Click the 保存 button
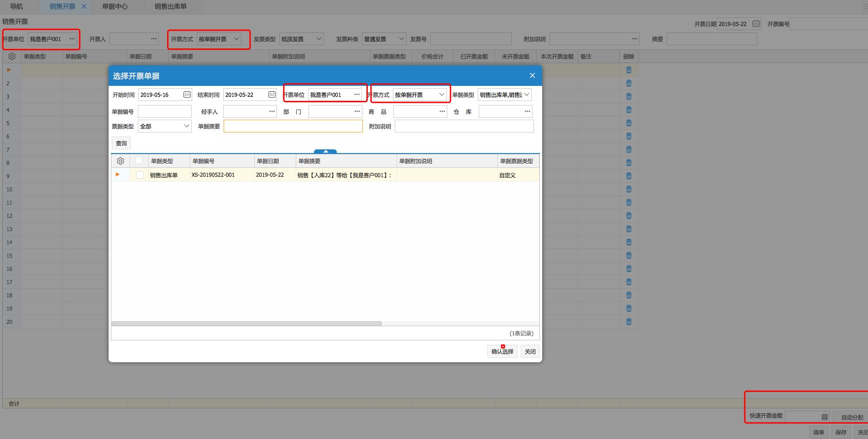The height and width of the screenshot is (439, 868). click(841, 432)
